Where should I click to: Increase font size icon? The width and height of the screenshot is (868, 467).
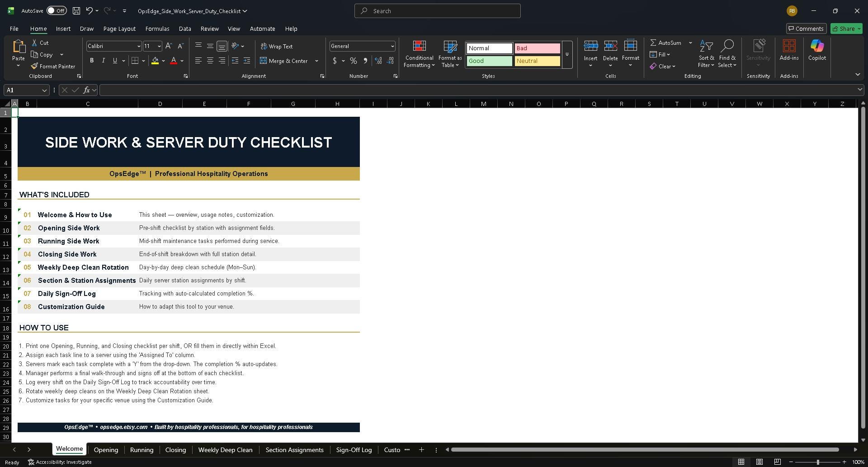[x=169, y=46]
